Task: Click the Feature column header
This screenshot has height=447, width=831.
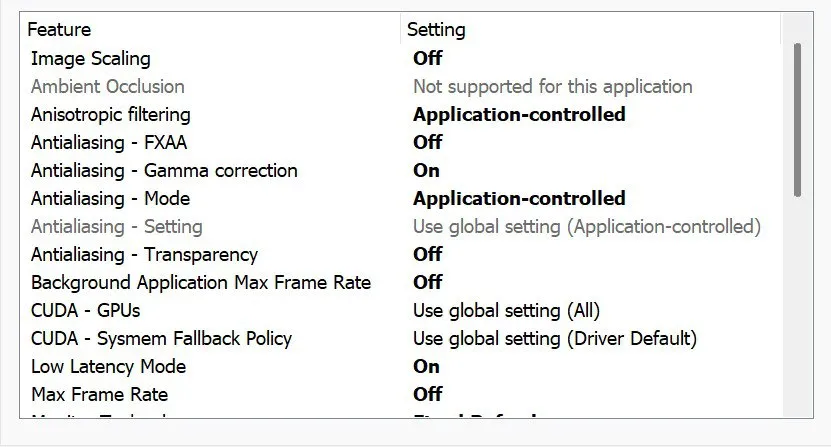Action: pyautogui.click(x=60, y=30)
